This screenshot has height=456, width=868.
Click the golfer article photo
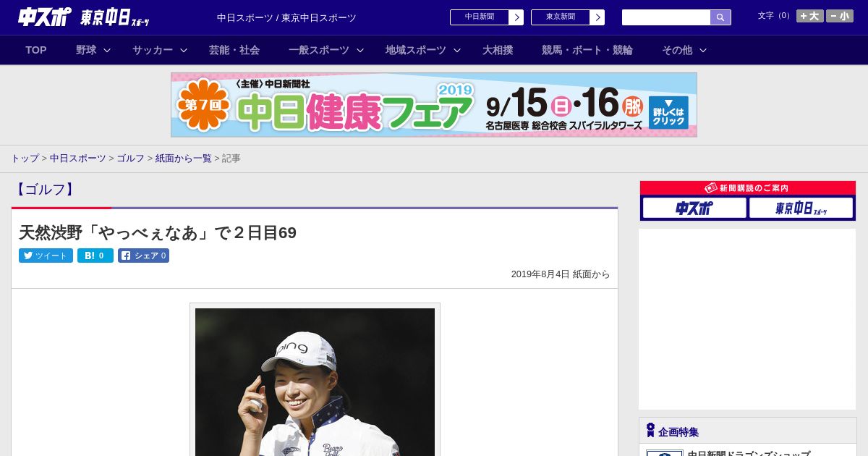(315, 382)
